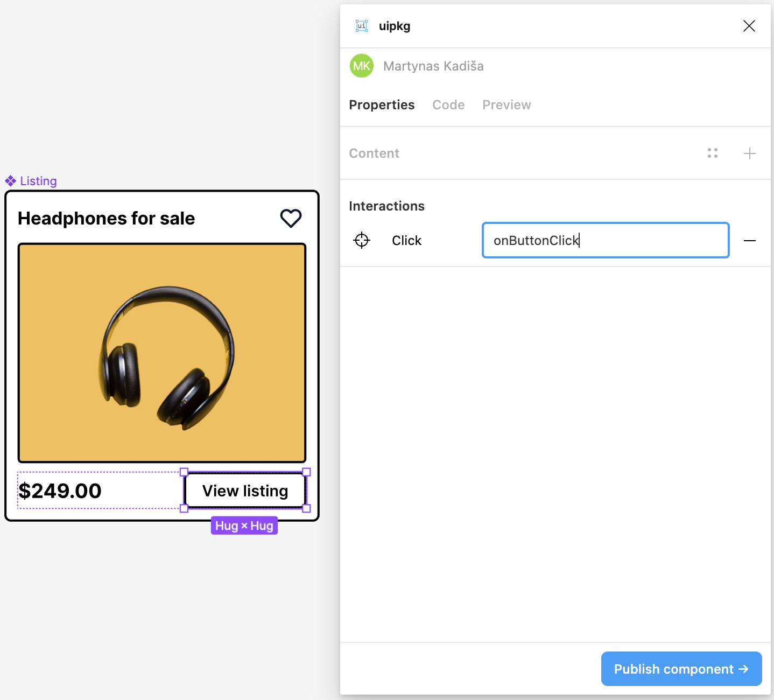This screenshot has height=700, width=774.
Task: Open the Content layout grid icon
Action: pyautogui.click(x=712, y=153)
